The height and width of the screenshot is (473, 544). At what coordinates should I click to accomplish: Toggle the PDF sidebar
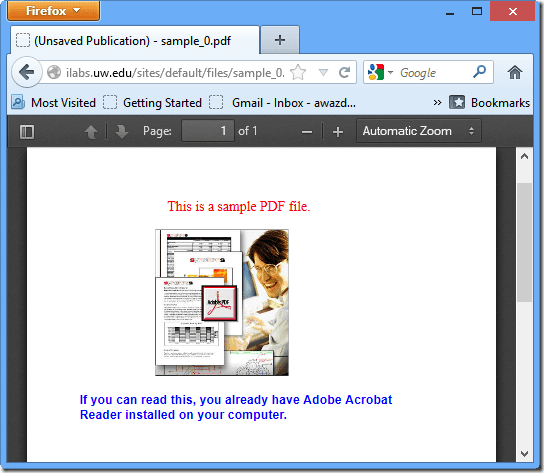27,132
